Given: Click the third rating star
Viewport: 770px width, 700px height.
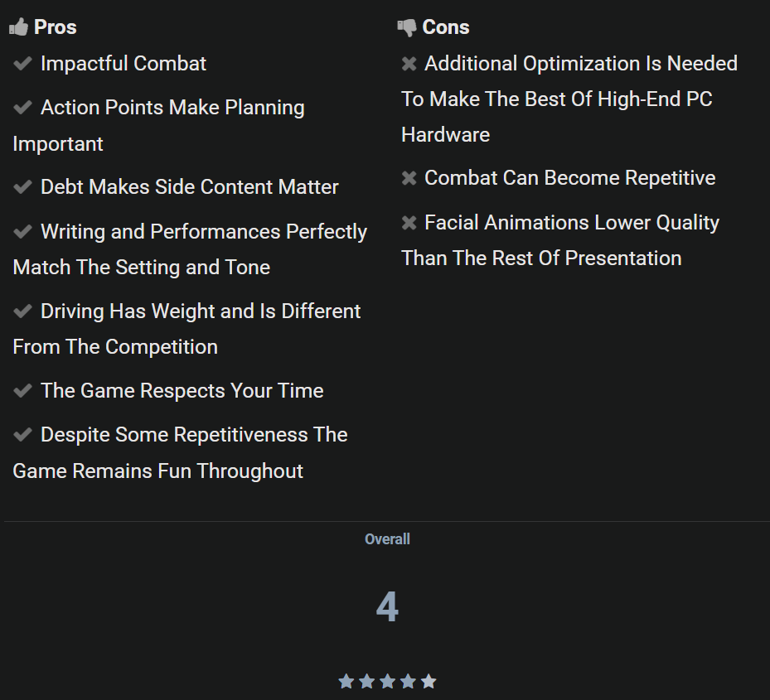Looking at the screenshot, I should [387, 682].
